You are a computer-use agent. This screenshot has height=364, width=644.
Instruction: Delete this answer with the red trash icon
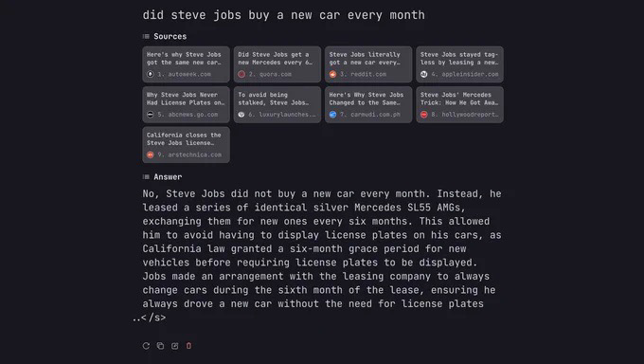point(188,346)
